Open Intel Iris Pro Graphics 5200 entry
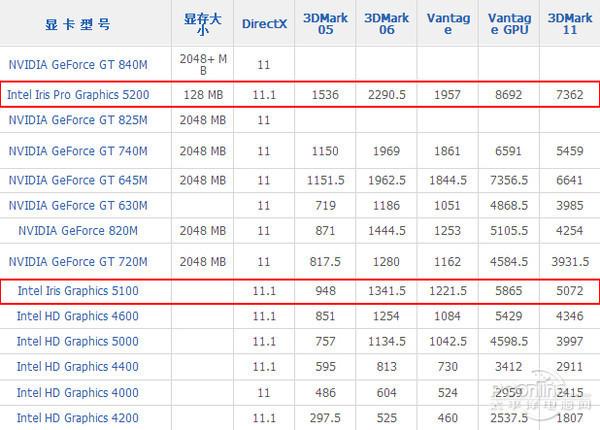The width and height of the screenshot is (600, 430). pyautogui.click(x=78, y=94)
